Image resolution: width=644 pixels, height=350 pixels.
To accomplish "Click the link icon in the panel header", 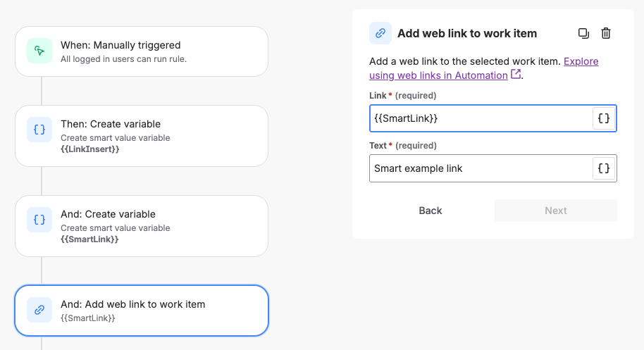I will click(x=380, y=33).
